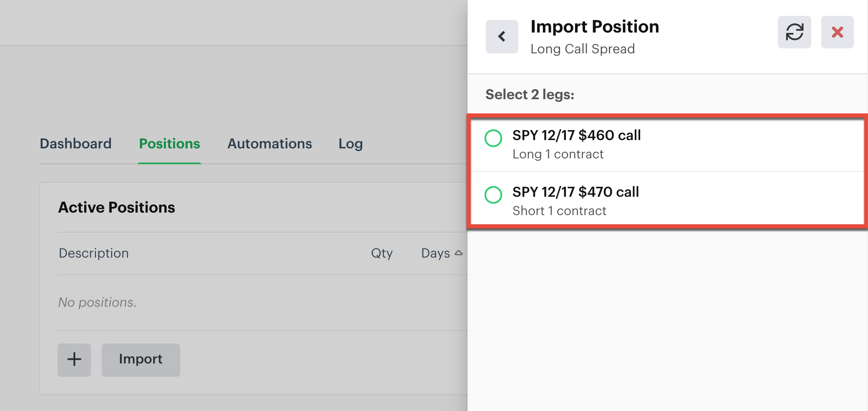Open the Log tab

pyautogui.click(x=350, y=143)
